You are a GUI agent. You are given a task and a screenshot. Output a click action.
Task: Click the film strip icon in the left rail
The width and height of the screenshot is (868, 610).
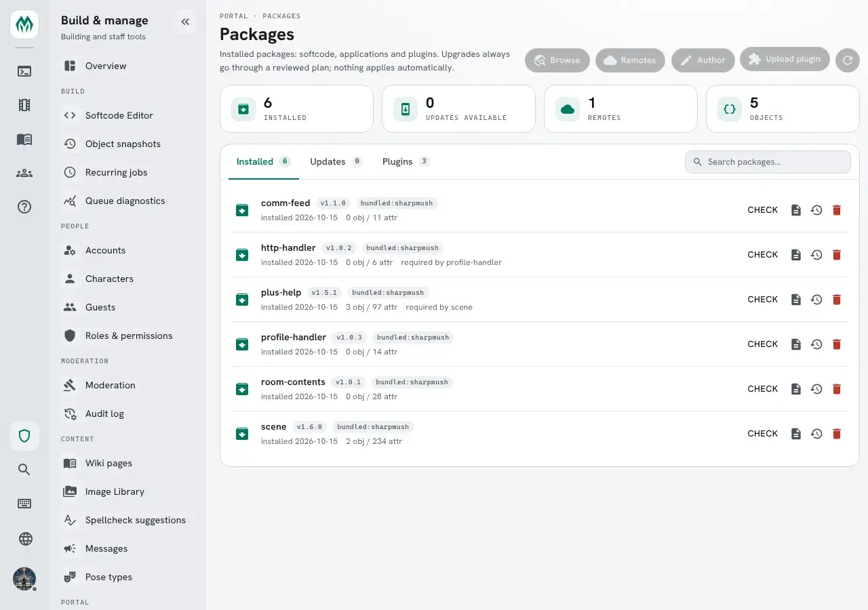pyautogui.click(x=24, y=105)
